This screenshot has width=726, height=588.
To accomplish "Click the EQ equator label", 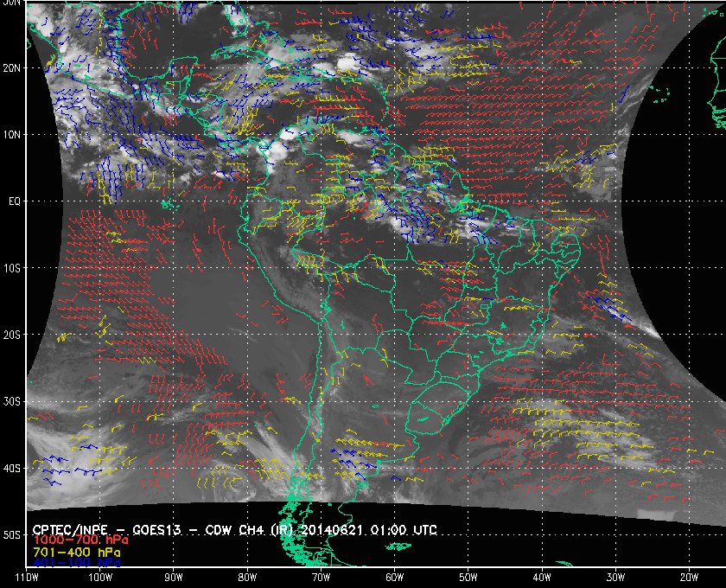I will (15, 201).
